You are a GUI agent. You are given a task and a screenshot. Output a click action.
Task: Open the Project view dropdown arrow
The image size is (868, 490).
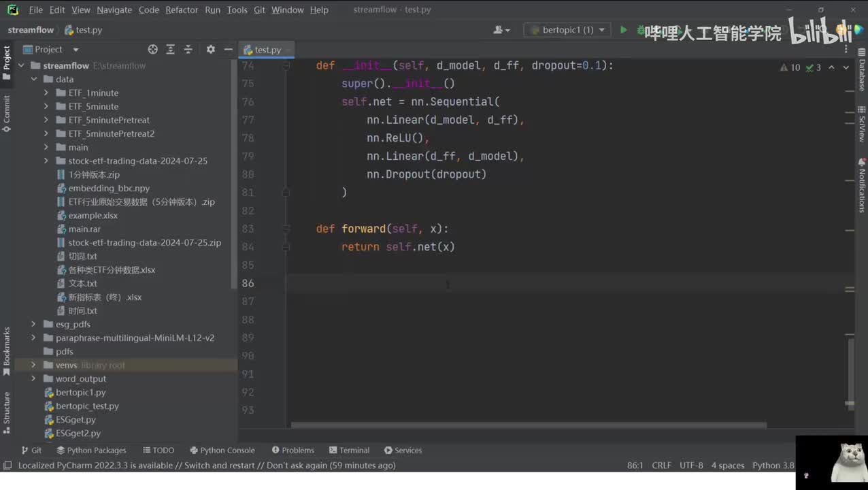tap(76, 50)
